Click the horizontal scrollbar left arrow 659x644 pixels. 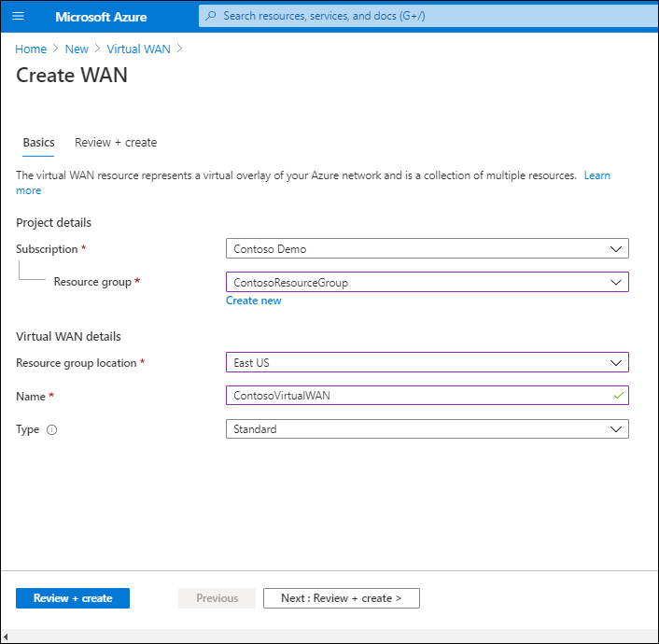pyautogui.click(x=6, y=637)
